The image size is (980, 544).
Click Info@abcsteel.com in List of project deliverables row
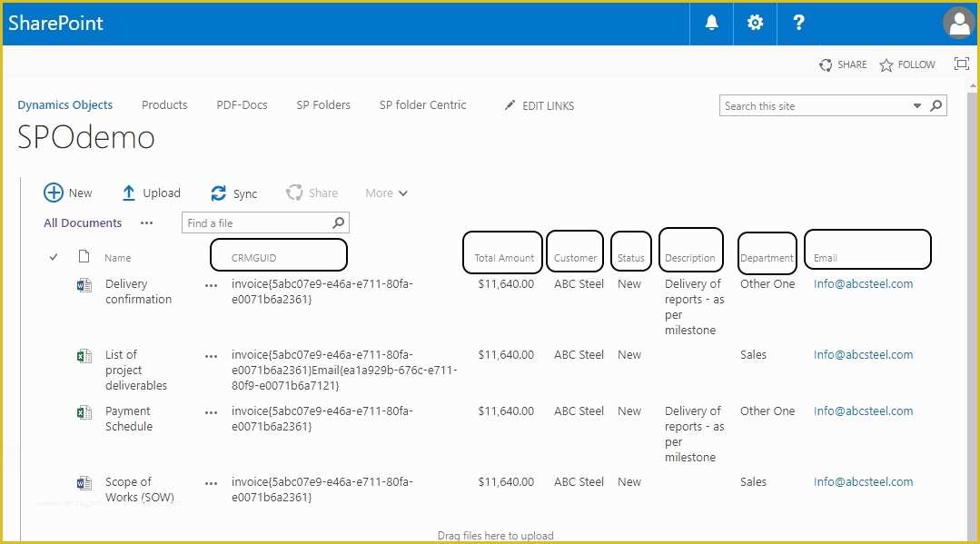click(x=863, y=354)
